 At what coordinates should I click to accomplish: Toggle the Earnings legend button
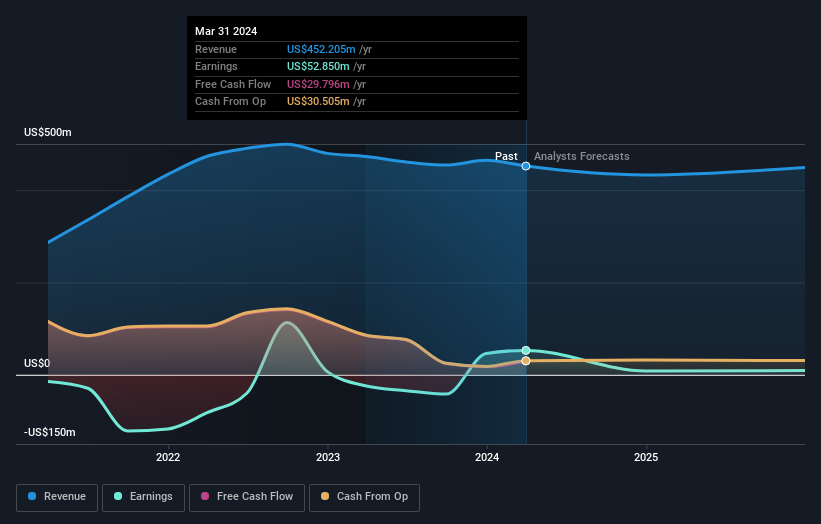[143, 497]
